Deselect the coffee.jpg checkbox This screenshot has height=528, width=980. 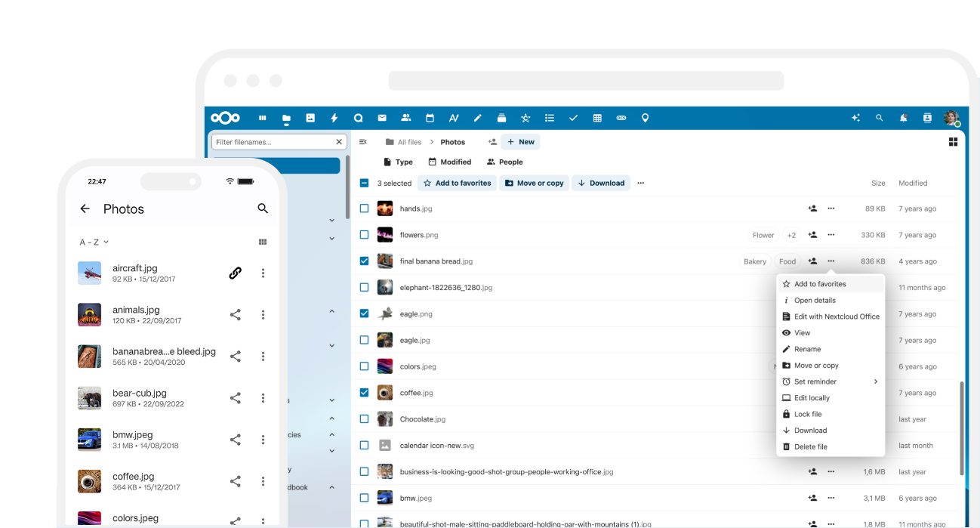point(364,393)
